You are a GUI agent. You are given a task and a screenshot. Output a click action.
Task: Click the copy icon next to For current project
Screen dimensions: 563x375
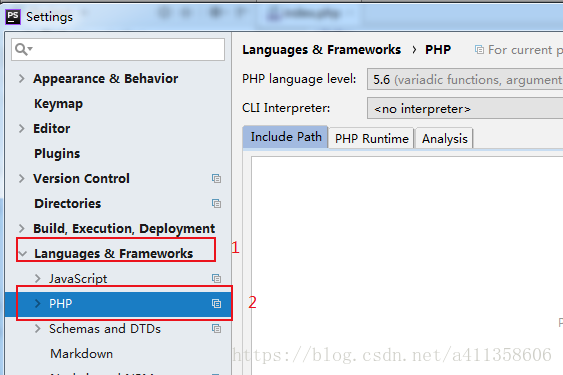pyautogui.click(x=479, y=50)
